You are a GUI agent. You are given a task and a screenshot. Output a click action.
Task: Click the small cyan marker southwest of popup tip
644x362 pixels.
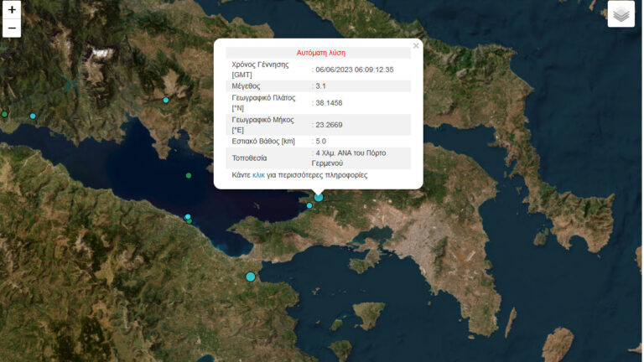[309, 205]
